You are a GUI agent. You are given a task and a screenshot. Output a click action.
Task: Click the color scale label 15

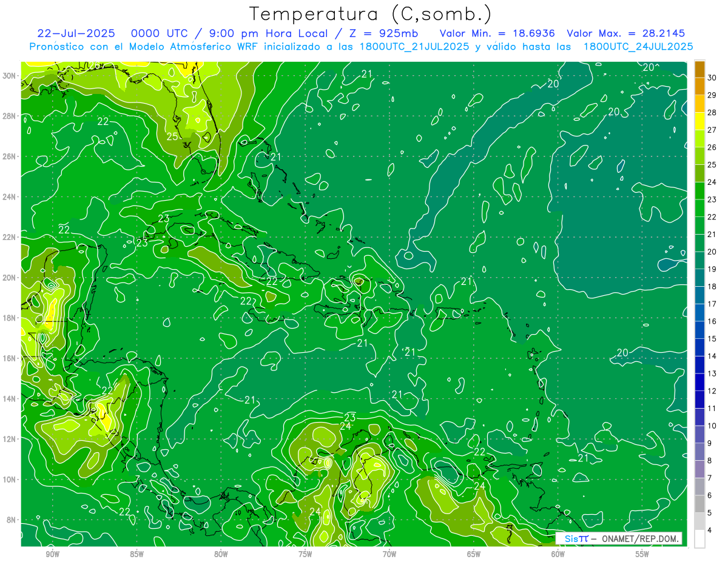(x=713, y=339)
